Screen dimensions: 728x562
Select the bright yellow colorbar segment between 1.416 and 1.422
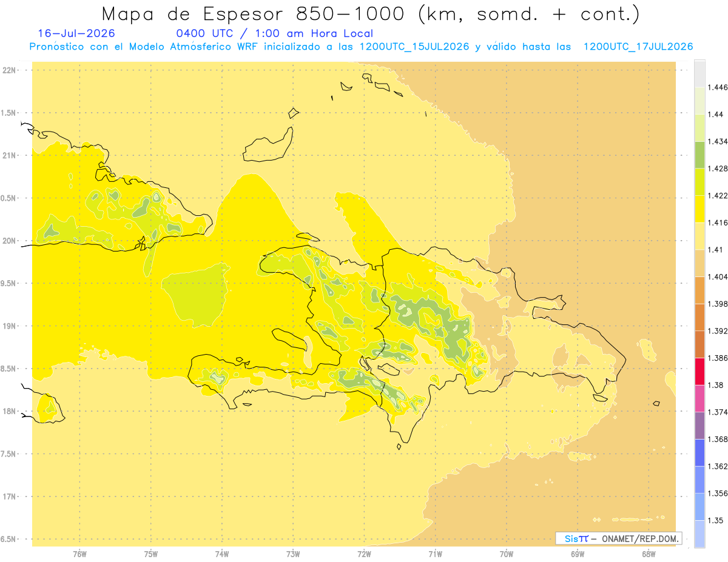pyautogui.click(x=699, y=209)
